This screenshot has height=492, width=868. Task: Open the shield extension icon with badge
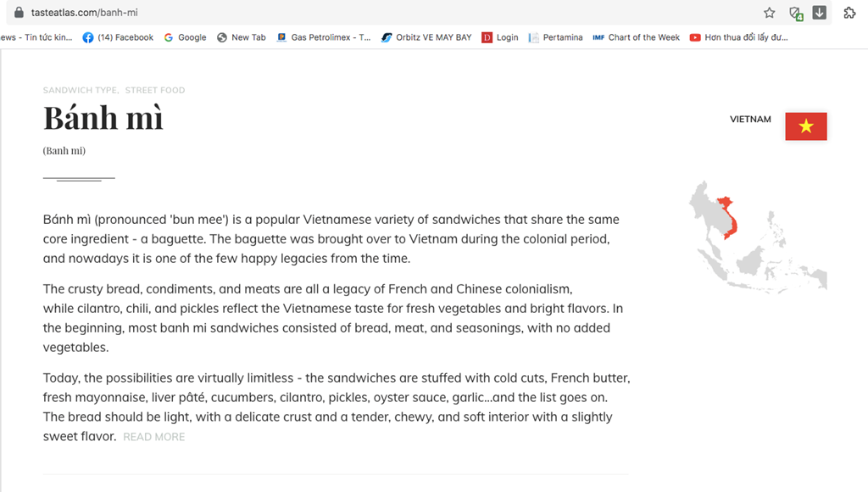tap(795, 14)
